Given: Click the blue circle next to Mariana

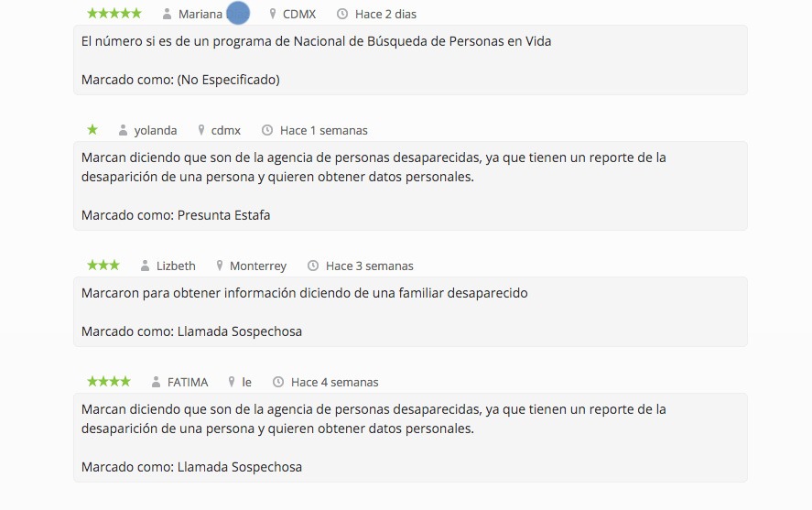Looking at the screenshot, I should click(238, 14).
